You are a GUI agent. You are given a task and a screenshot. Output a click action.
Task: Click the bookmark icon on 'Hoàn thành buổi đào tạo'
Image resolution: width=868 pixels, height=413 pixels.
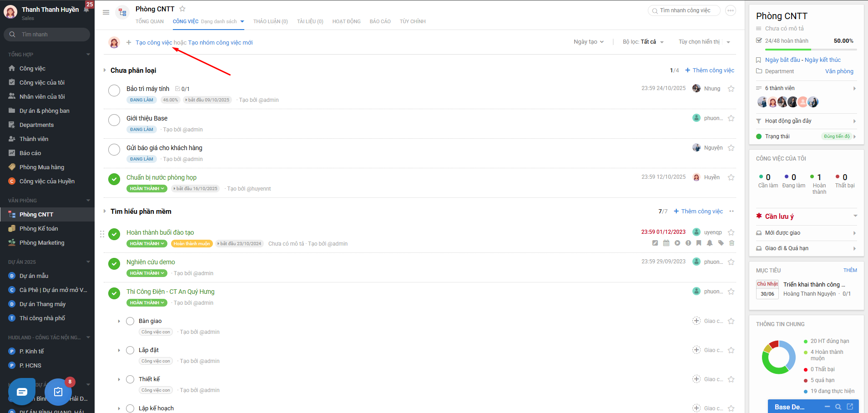click(699, 243)
